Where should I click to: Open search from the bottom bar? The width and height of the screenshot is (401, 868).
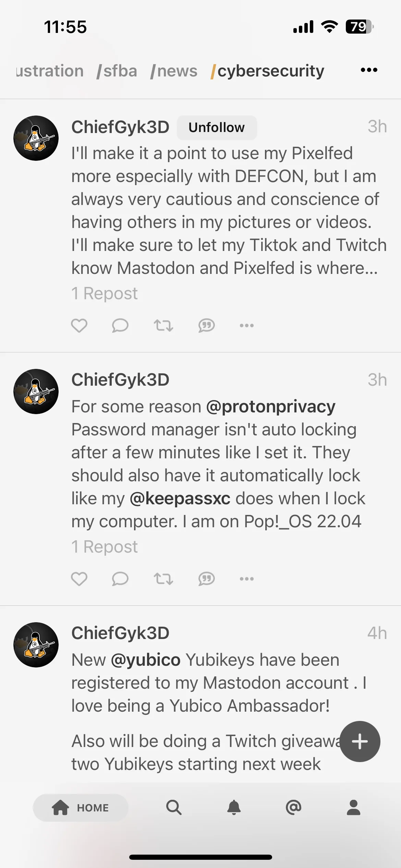pyautogui.click(x=174, y=807)
